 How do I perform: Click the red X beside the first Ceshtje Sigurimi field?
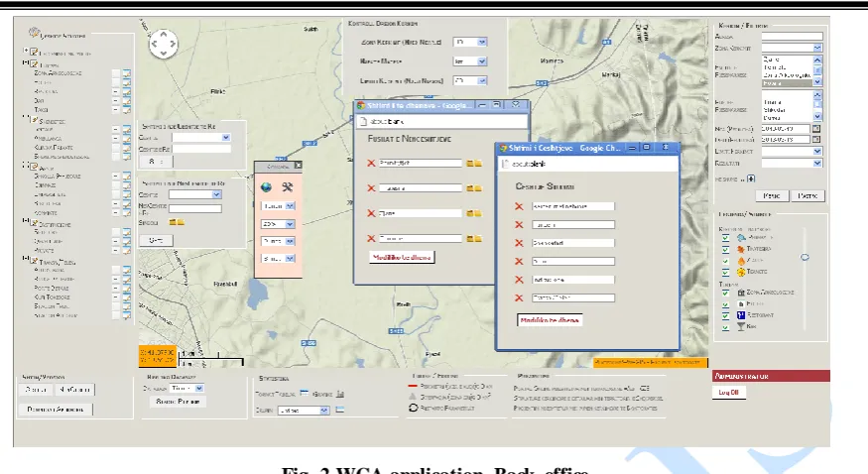coord(519,206)
